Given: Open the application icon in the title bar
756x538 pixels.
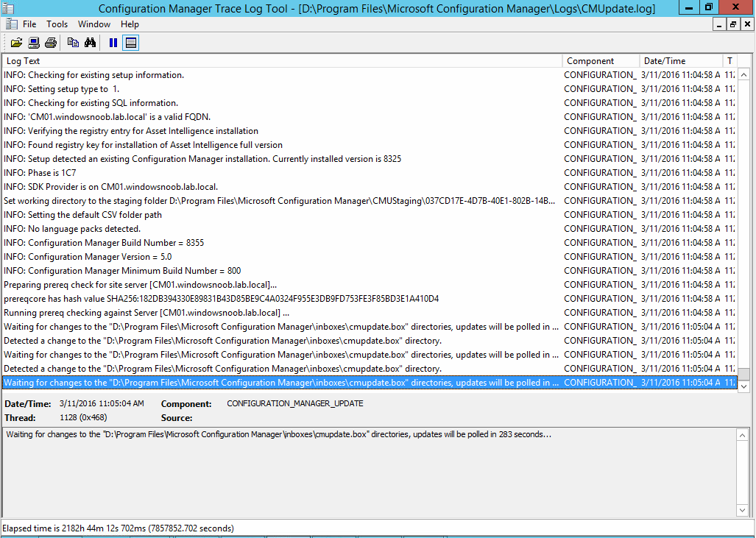Looking at the screenshot, I should click(x=8, y=8).
